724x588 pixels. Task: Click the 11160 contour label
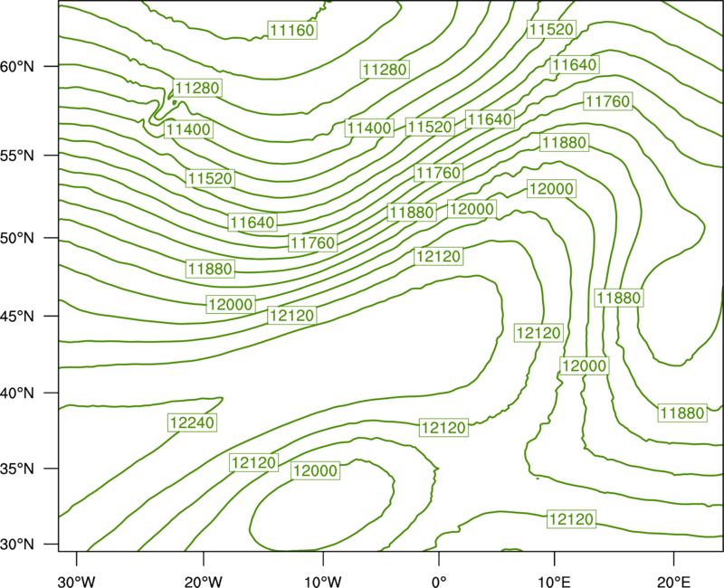point(292,30)
